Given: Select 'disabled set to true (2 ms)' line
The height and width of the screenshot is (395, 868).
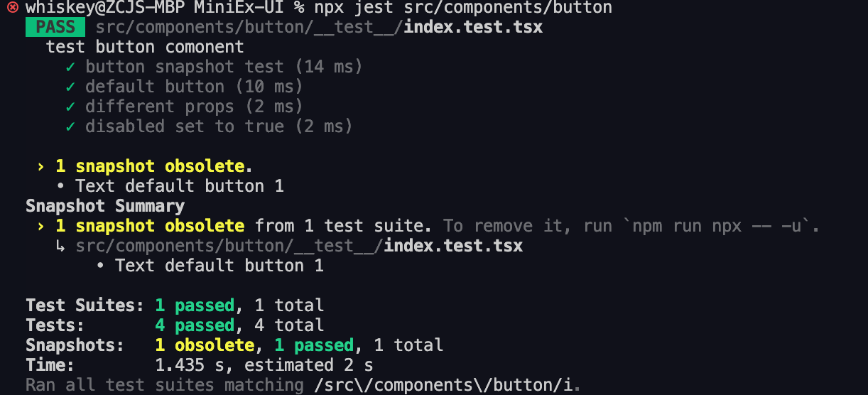Looking at the screenshot, I should pos(219,126).
